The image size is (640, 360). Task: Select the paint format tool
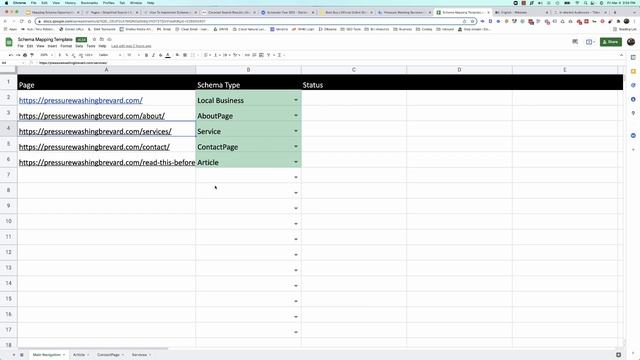coord(32,55)
